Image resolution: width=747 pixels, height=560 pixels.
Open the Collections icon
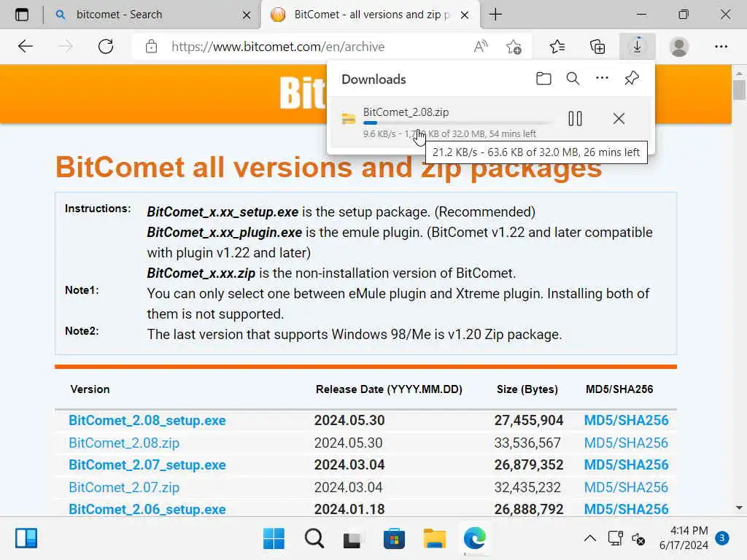[597, 47]
